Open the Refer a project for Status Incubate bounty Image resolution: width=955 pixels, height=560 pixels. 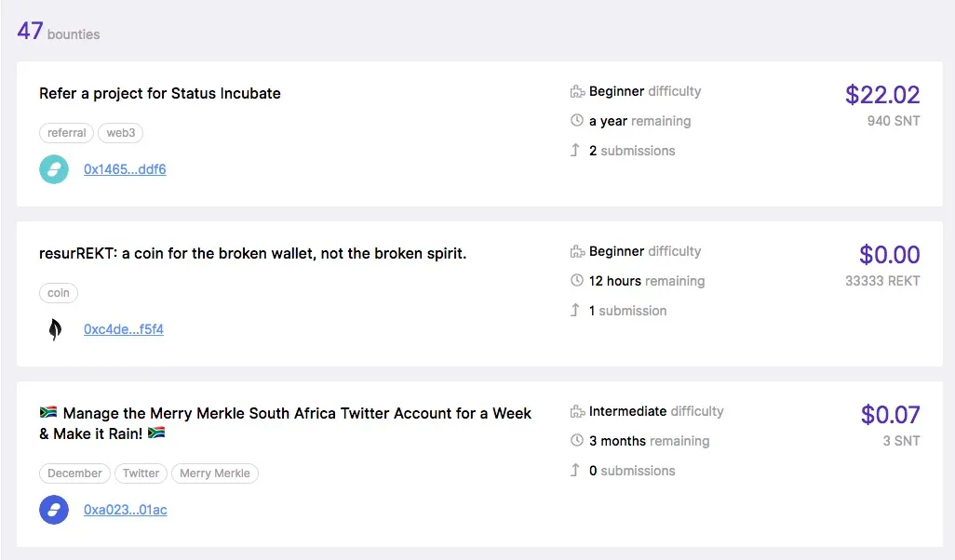point(160,93)
